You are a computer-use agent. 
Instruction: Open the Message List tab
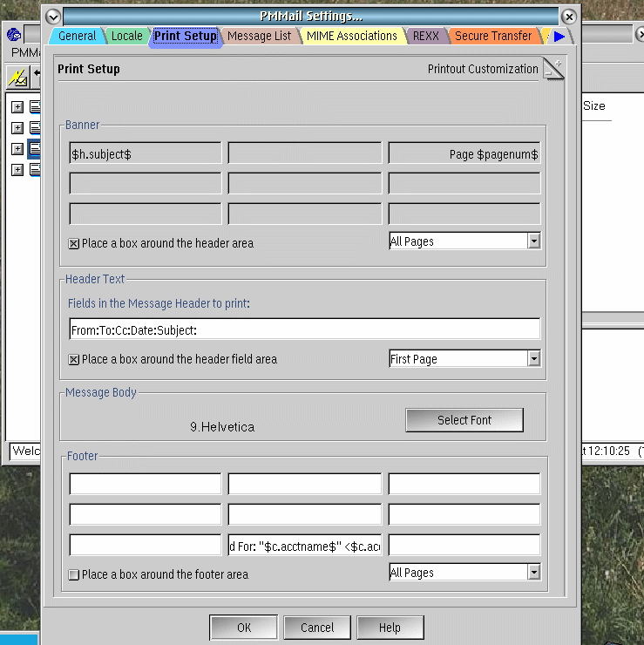[x=259, y=36]
